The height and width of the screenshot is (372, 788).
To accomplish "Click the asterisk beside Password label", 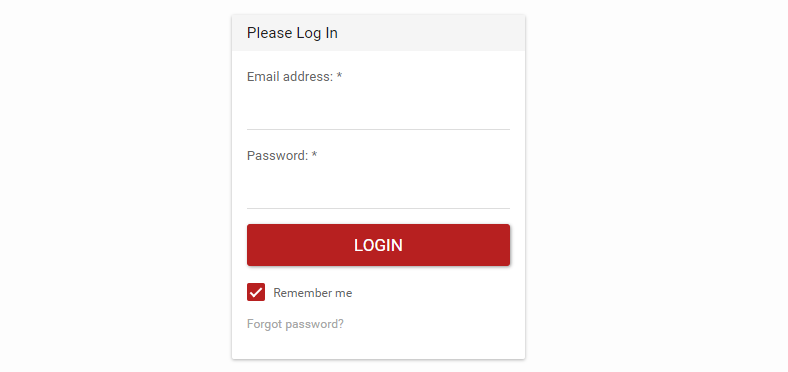I will click(314, 154).
